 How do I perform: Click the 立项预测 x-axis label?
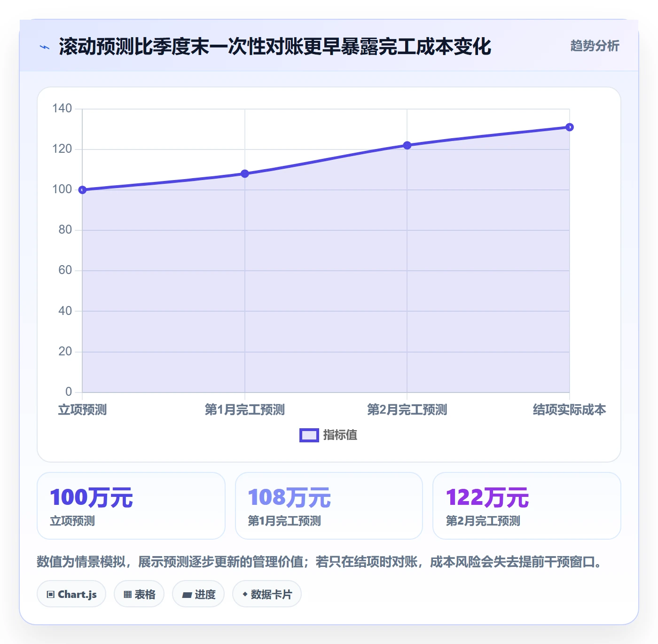pos(82,409)
